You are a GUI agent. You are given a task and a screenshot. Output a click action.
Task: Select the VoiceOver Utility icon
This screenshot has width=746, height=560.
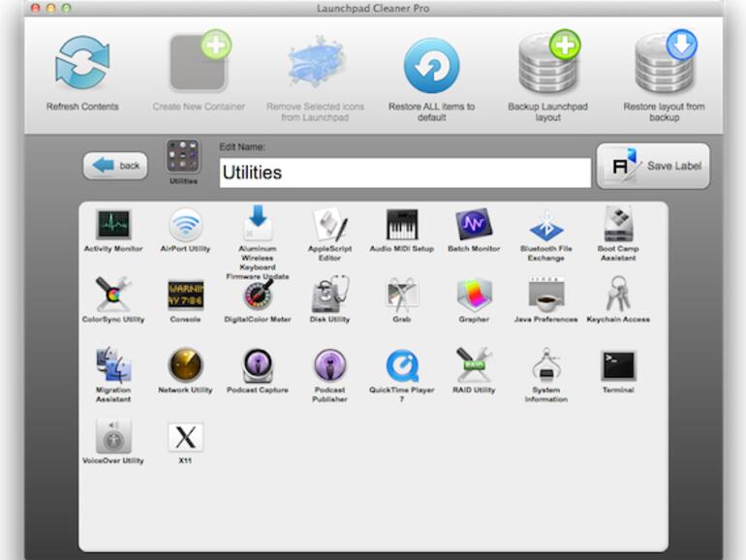point(113,436)
